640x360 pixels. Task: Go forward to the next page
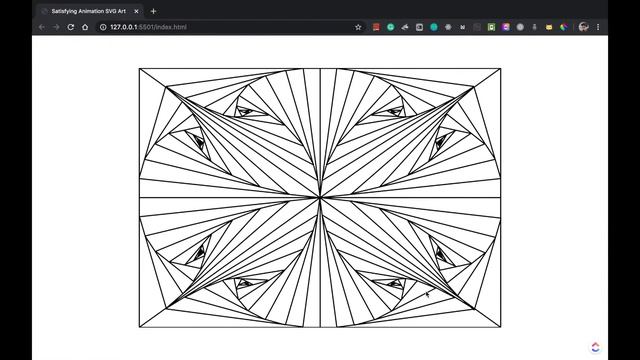pos(56,27)
